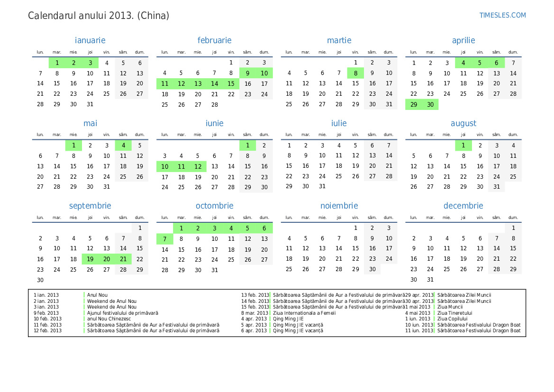Screen dimensions: 554x392
Task: Select July 31 in the iulie calendar
Action: (x=322, y=186)
